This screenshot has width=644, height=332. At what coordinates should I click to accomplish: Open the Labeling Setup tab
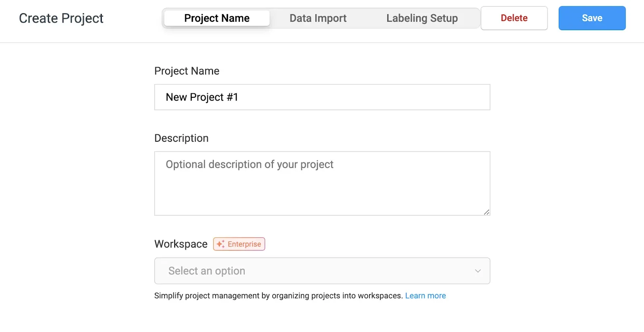(x=422, y=18)
